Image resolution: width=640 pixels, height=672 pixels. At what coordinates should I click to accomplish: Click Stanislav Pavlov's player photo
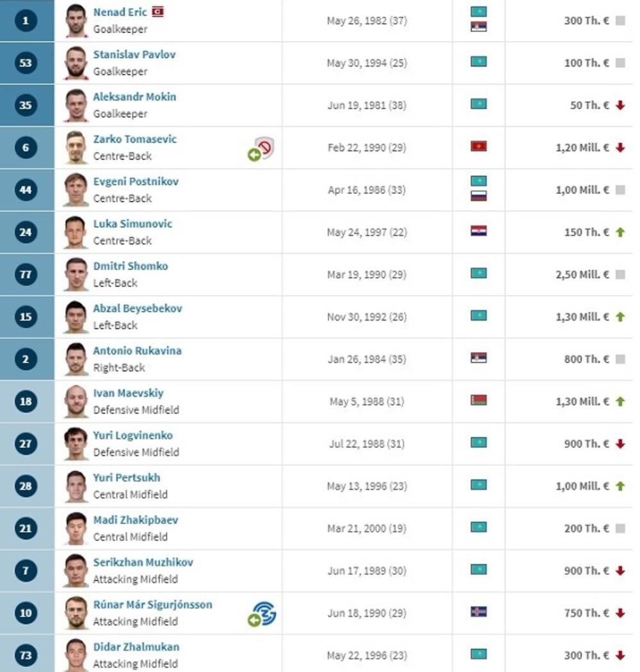[76, 63]
